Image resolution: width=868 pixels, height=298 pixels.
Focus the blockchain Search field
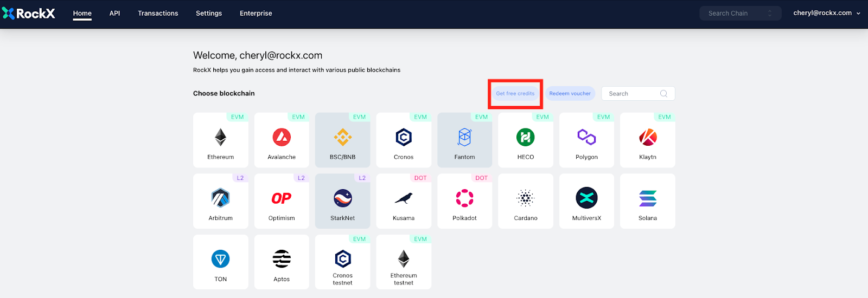tap(638, 94)
